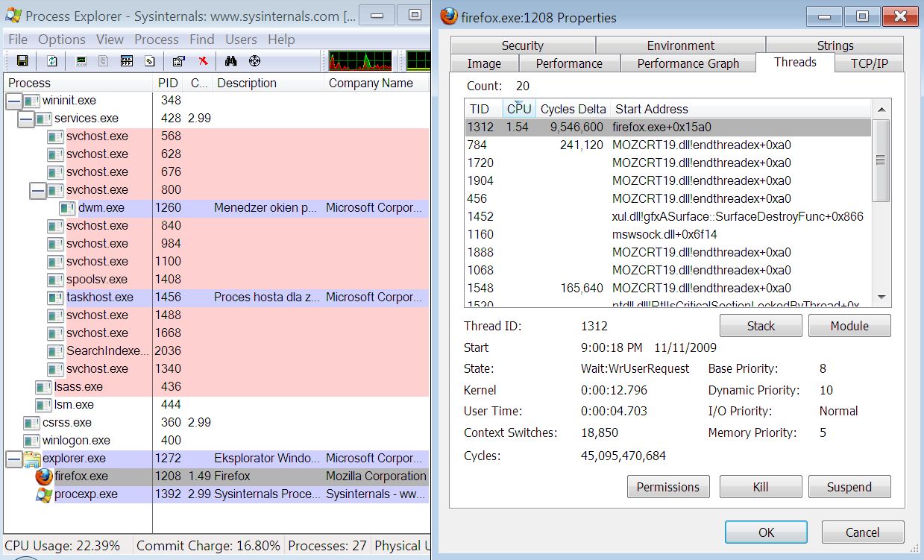Screen dimensions: 924x560
Task: Click the Save toolbar icon in Process Explorer
Action: coord(22,61)
